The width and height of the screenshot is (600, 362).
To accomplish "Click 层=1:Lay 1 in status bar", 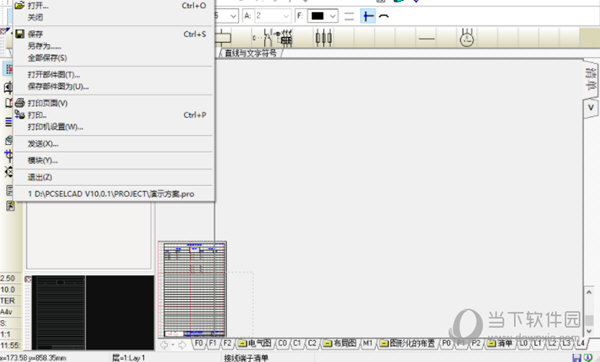I will click(x=129, y=358).
